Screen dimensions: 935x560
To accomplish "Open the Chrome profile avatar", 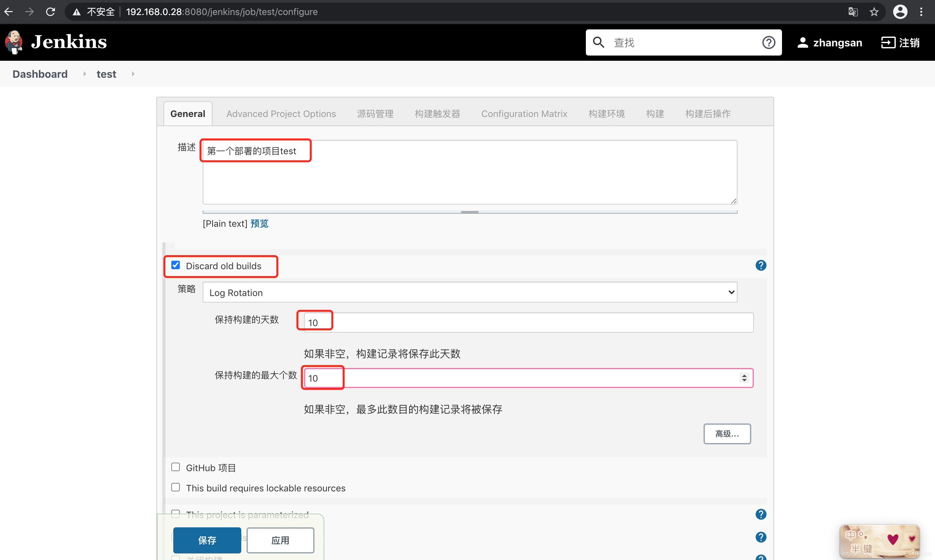I will pyautogui.click(x=900, y=12).
